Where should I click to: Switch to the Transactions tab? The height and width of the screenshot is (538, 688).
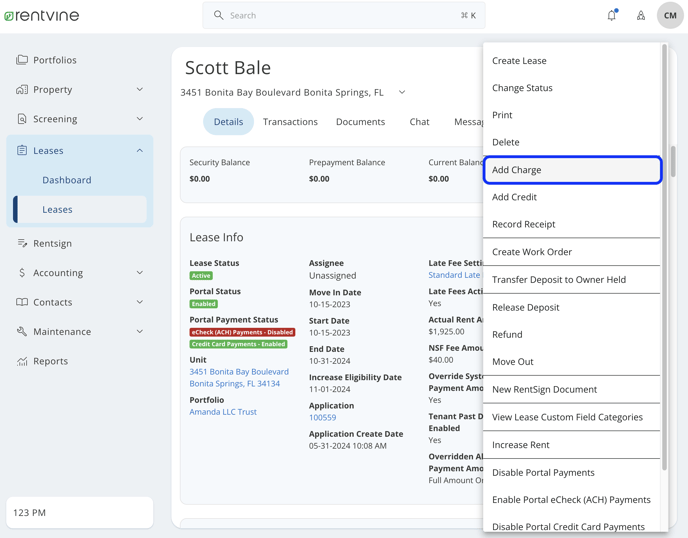(290, 122)
